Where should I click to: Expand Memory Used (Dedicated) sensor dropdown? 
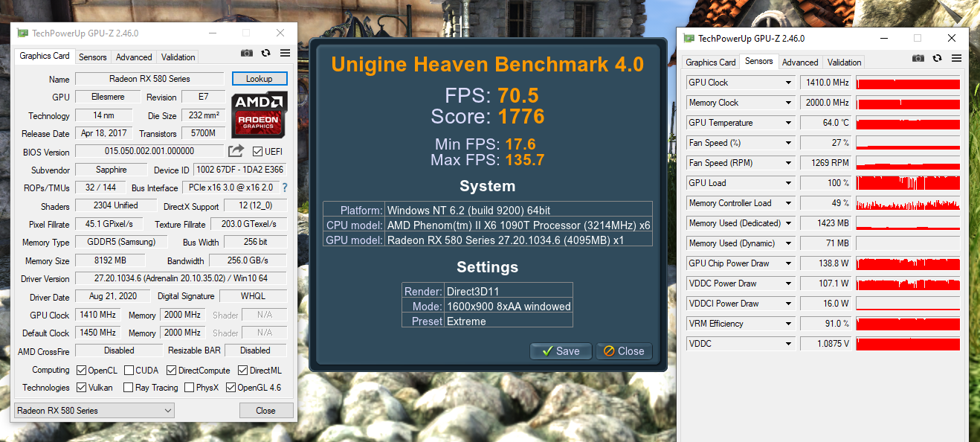(x=788, y=223)
